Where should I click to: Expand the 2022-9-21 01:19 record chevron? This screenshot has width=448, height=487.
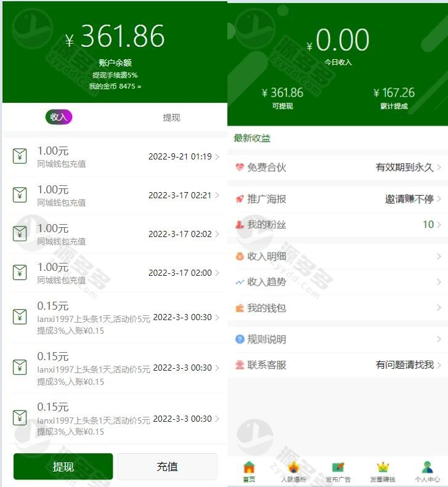click(x=217, y=156)
